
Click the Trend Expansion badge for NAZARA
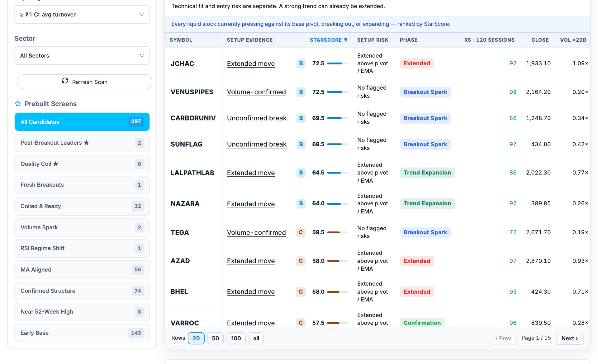pyautogui.click(x=427, y=203)
